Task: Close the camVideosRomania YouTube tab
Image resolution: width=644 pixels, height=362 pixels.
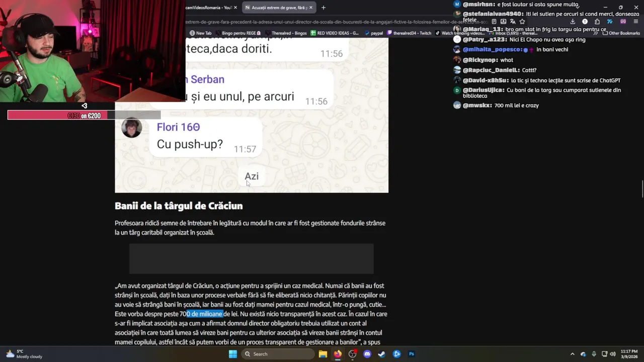Action: (235, 8)
